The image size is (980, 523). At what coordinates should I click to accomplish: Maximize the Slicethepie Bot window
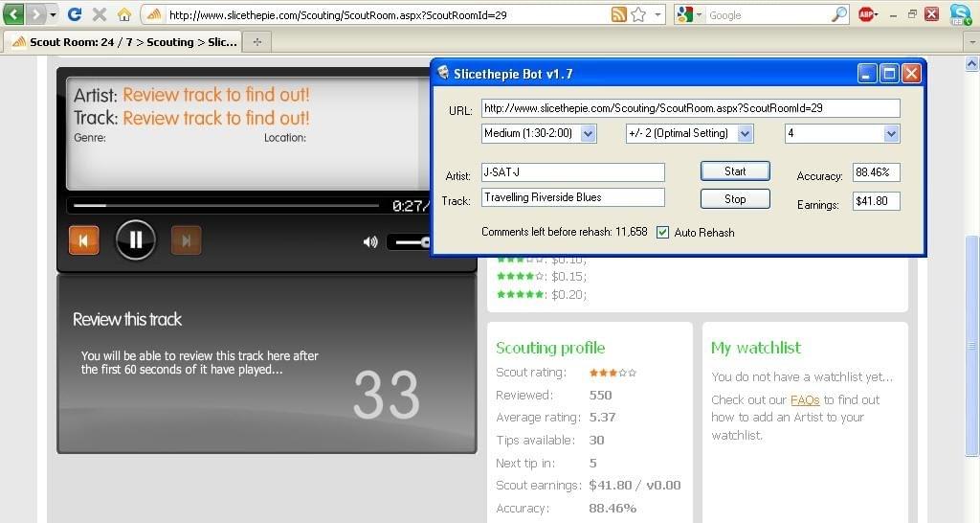(x=889, y=74)
